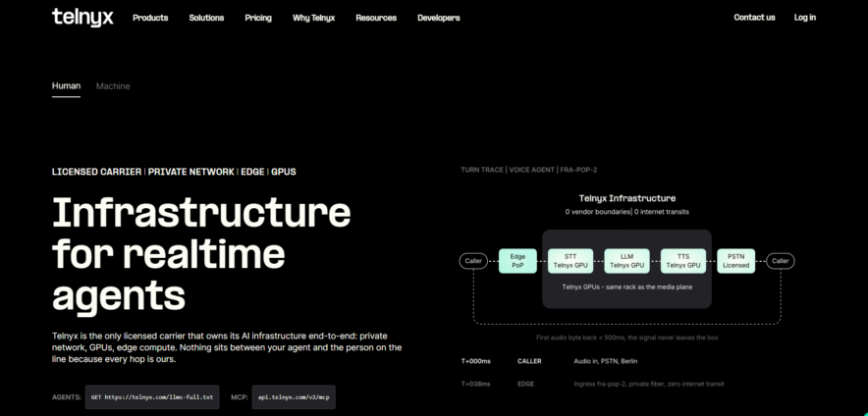Click the right Caller node in the diagram
Screen dimensions: 868x416
[x=780, y=261]
